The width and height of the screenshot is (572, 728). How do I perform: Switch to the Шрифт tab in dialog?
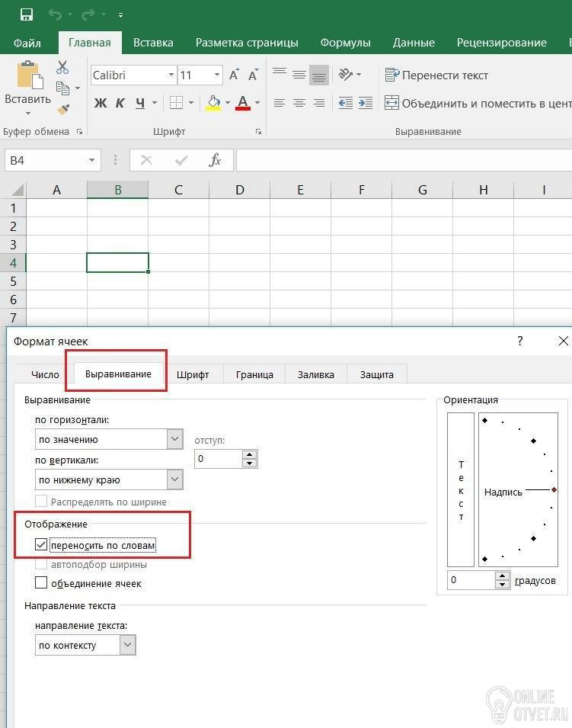coord(193,375)
